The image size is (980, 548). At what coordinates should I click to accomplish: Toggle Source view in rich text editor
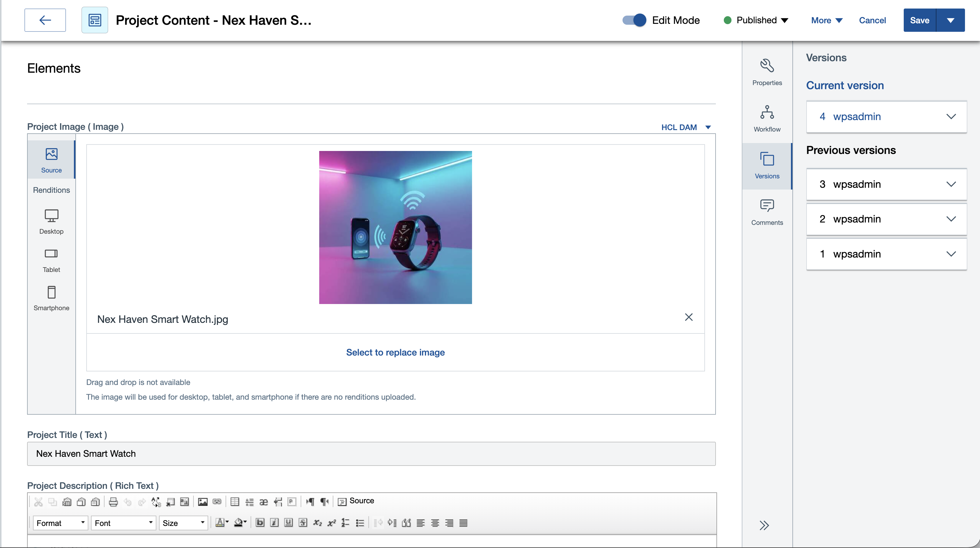click(356, 501)
